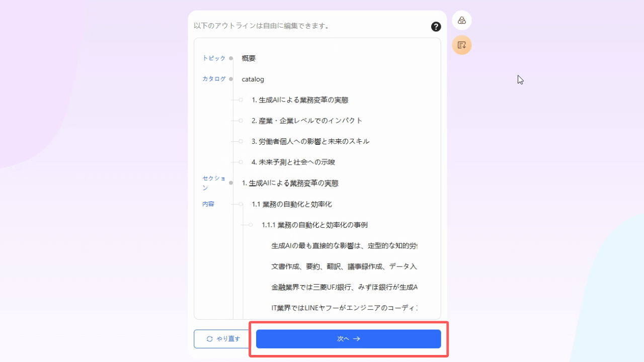Click the node circle beside 1.1 業務の自動化と効率化
The height and width of the screenshot is (362, 644).
pos(241,204)
